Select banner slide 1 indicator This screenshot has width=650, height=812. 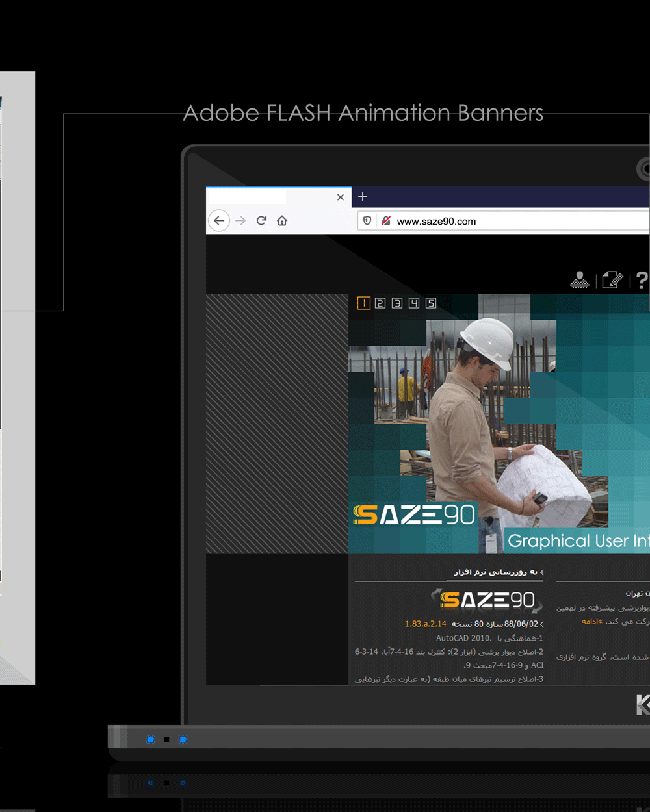coord(364,303)
